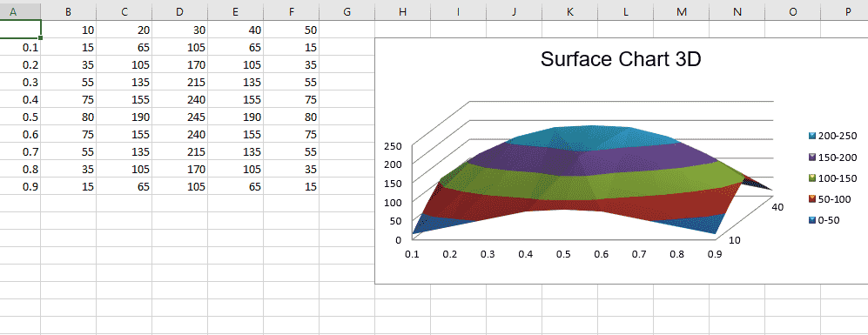Image resolution: width=868 pixels, height=335 pixels.
Task: Click cell 240 in the 0.6 row
Action: [x=179, y=135]
